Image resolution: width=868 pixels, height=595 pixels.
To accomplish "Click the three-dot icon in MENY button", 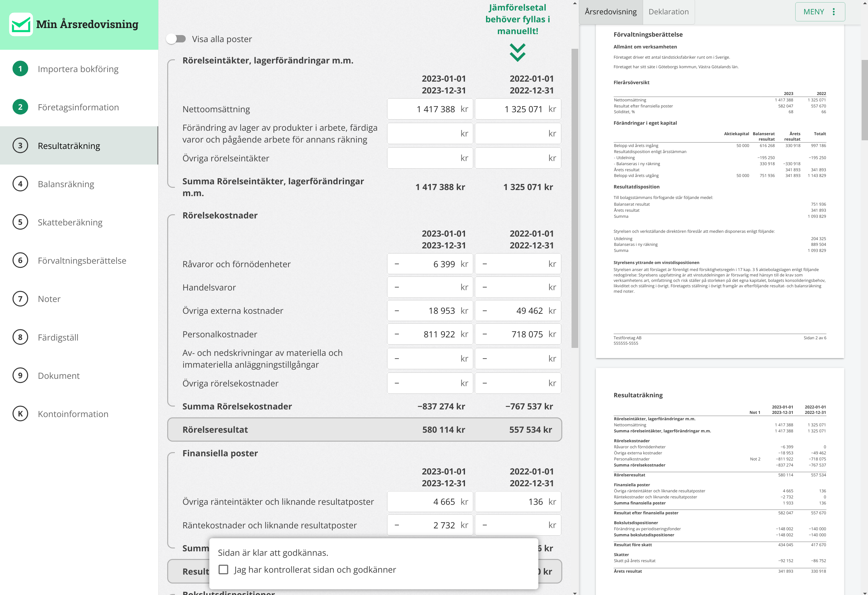I will pyautogui.click(x=834, y=12).
